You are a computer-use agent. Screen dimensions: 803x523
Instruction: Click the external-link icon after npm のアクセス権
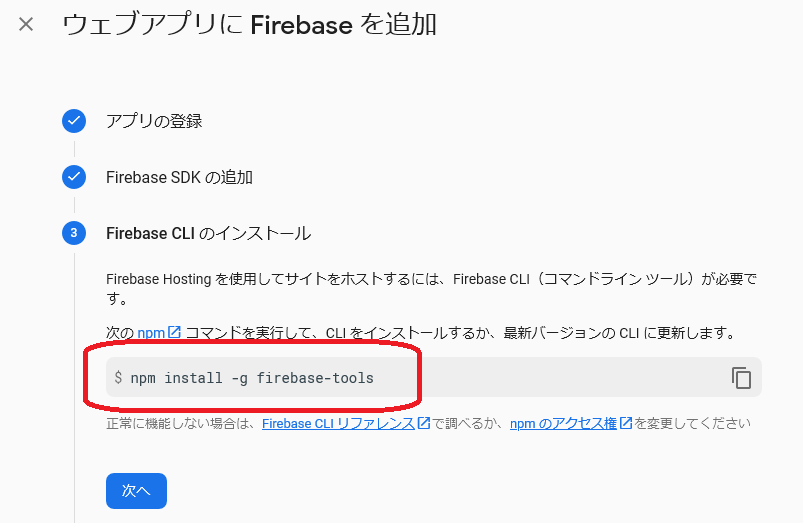[626, 423]
